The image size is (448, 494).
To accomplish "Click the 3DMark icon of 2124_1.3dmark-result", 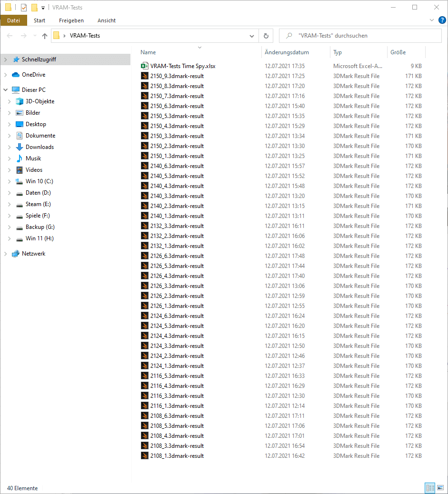I will (x=144, y=366).
